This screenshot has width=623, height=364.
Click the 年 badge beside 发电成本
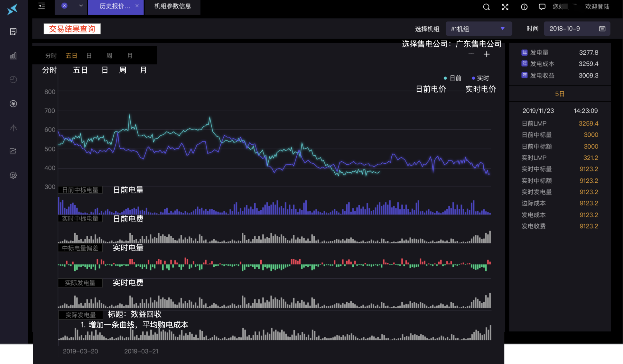click(525, 64)
